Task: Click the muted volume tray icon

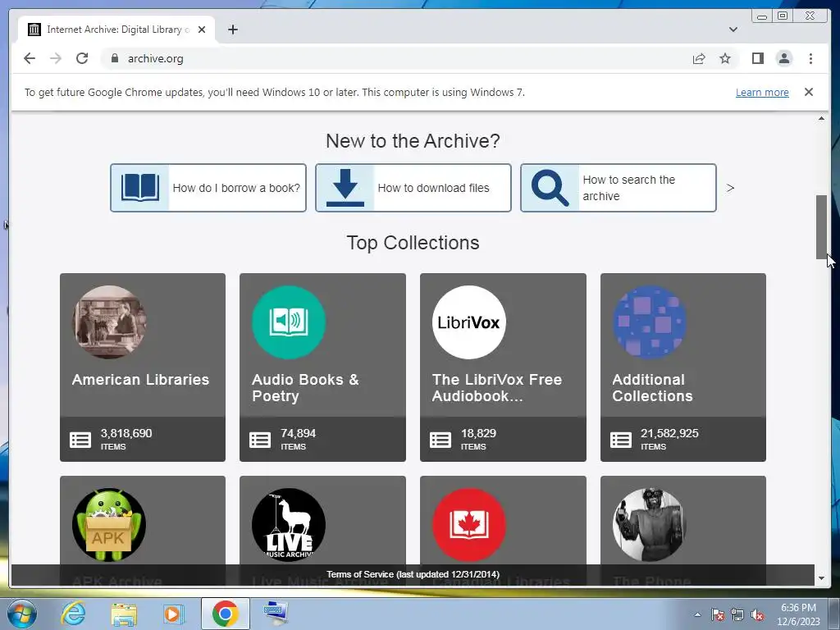Action: (x=757, y=614)
